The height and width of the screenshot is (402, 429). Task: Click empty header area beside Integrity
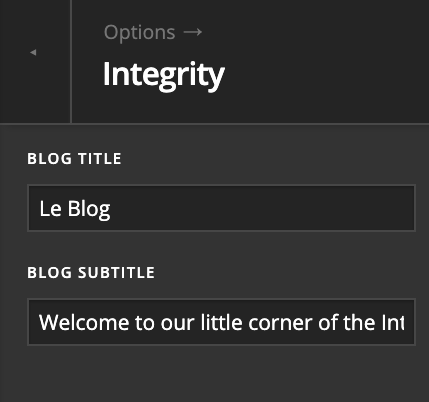[327, 75]
